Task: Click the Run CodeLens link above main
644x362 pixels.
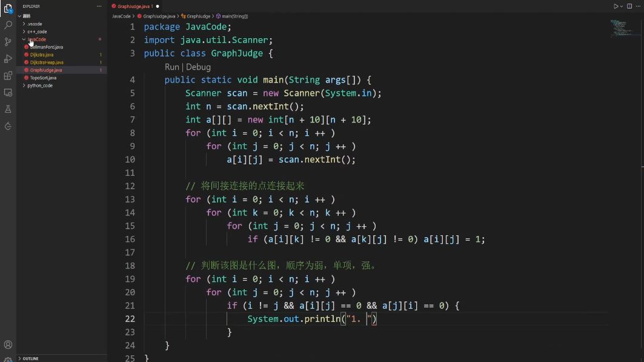Action: coord(171,67)
